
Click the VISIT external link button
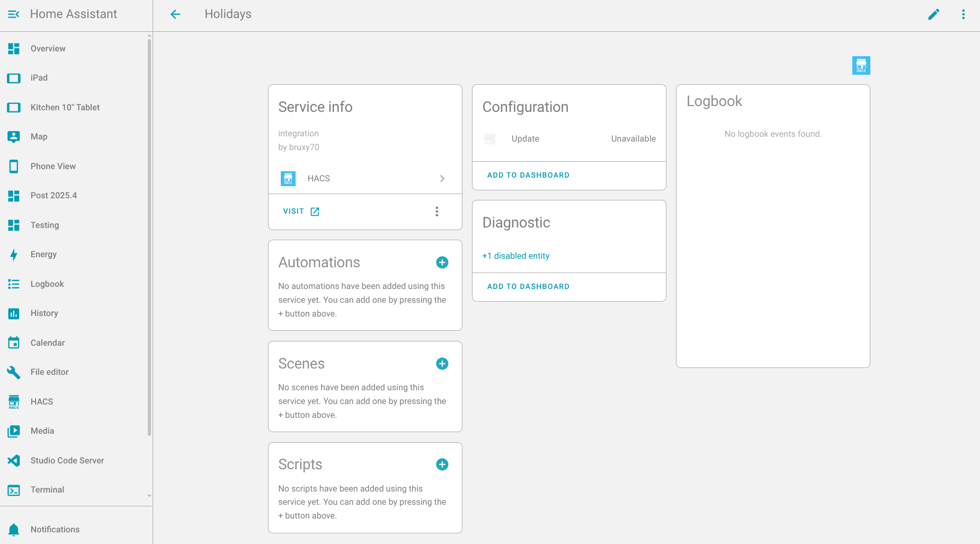301,212
